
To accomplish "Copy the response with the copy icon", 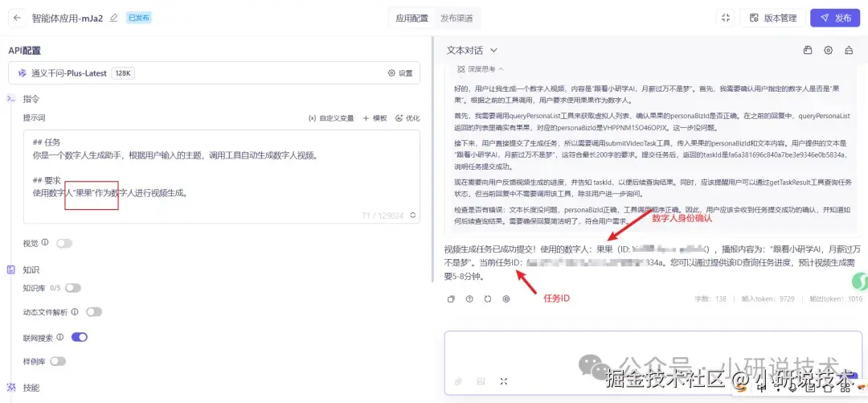I will pyautogui.click(x=451, y=298).
